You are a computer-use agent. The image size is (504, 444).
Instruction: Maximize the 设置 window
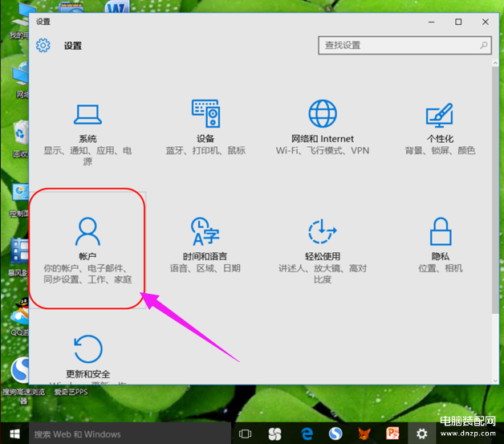pos(458,22)
